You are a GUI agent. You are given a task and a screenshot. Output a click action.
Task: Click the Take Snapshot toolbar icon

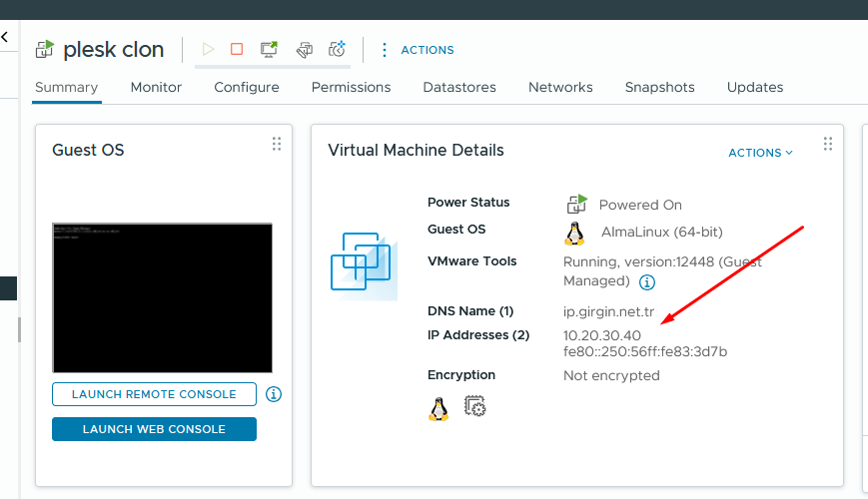coord(337,49)
